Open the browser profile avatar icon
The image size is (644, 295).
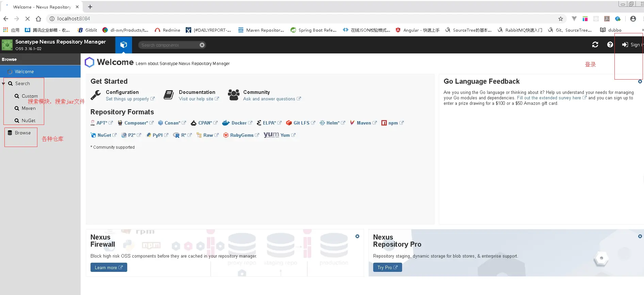(633, 19)
